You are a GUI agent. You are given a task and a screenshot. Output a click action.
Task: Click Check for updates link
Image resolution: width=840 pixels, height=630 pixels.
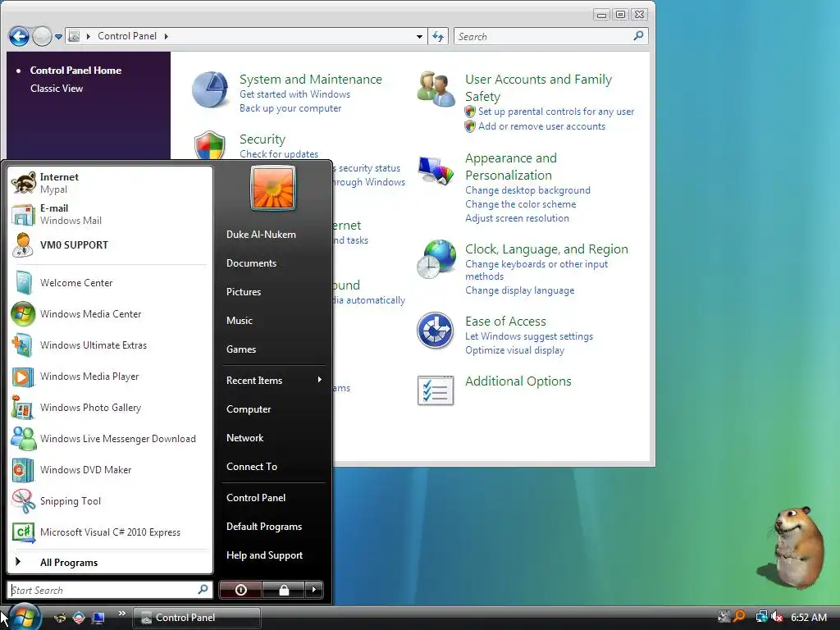(x=279, y=153)
